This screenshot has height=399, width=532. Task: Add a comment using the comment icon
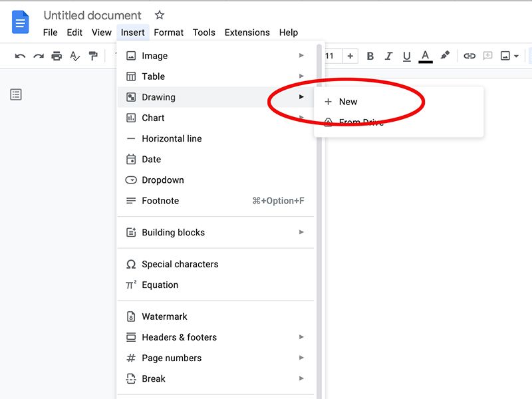click(x=487, y=56)
